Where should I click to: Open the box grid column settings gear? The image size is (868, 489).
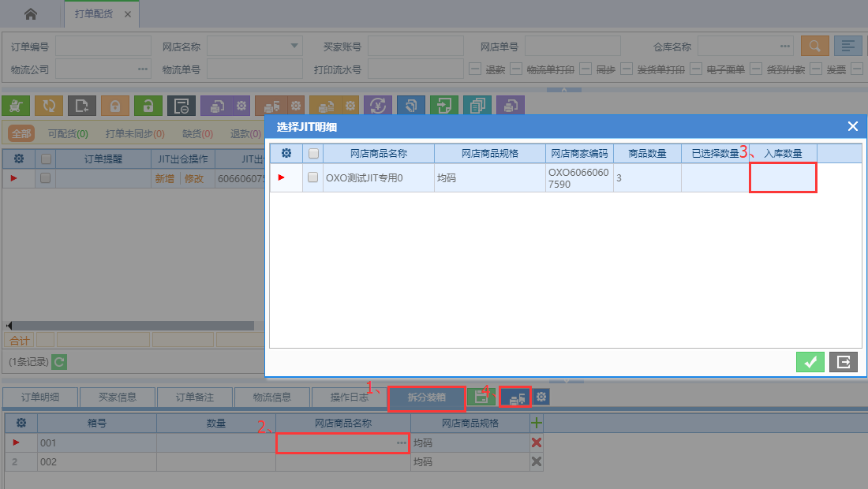point(21,424)
